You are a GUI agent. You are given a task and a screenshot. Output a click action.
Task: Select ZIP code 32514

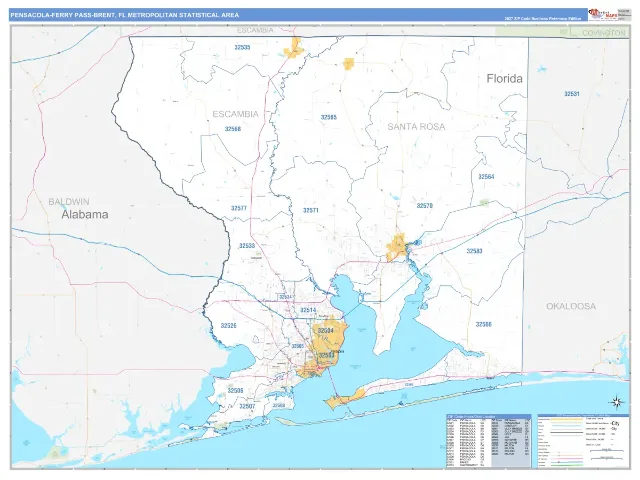click(x=308, y=311)
